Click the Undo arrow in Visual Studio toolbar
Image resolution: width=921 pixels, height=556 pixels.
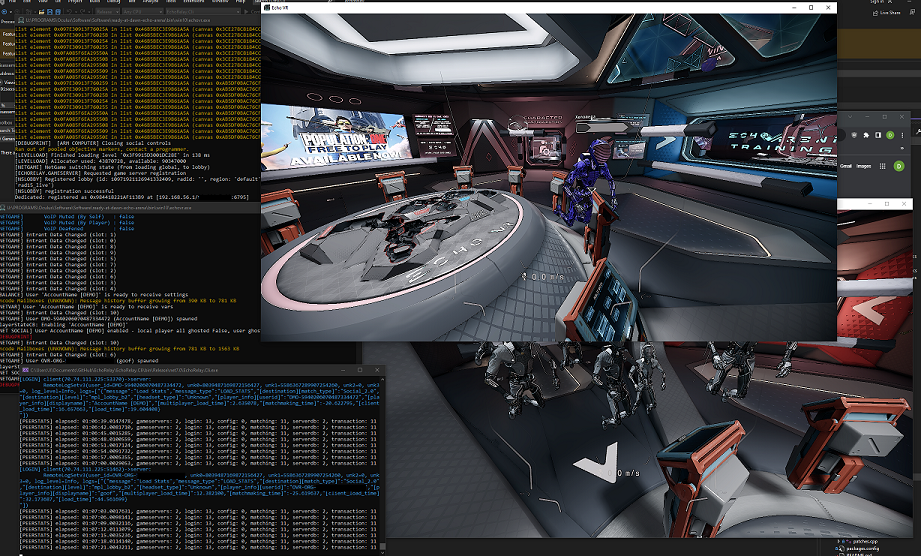[x=69, y=12]
